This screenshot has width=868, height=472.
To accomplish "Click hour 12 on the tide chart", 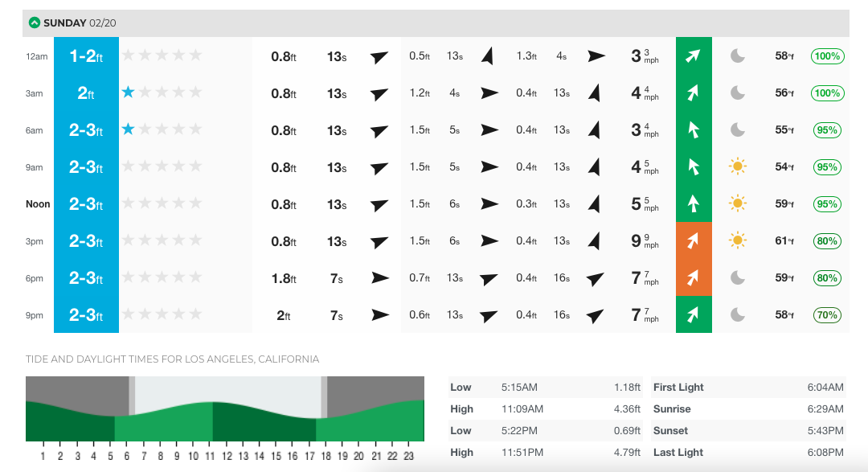I will pos(227,456).
